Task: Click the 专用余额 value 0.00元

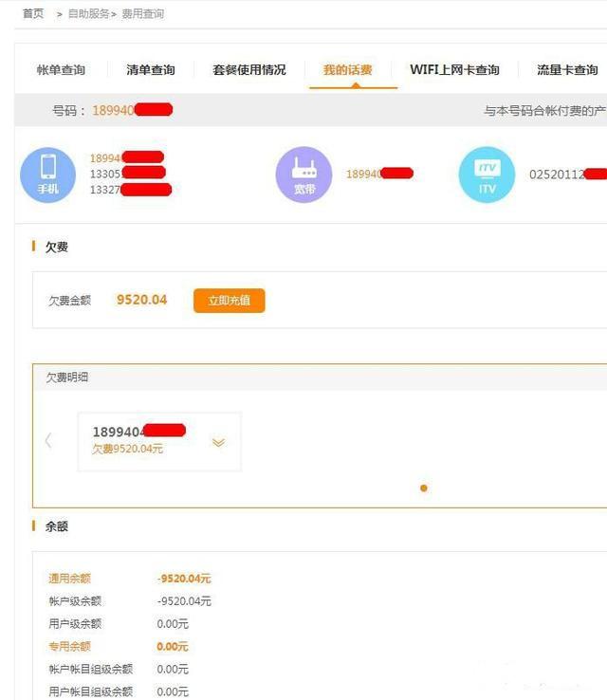Action: click(x=173, y=647)
